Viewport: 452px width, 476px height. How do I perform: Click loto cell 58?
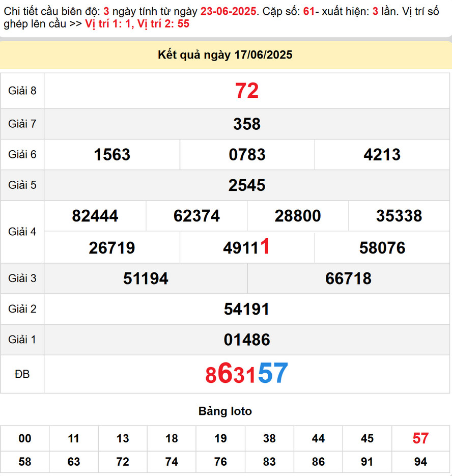[x=25, y=462]
